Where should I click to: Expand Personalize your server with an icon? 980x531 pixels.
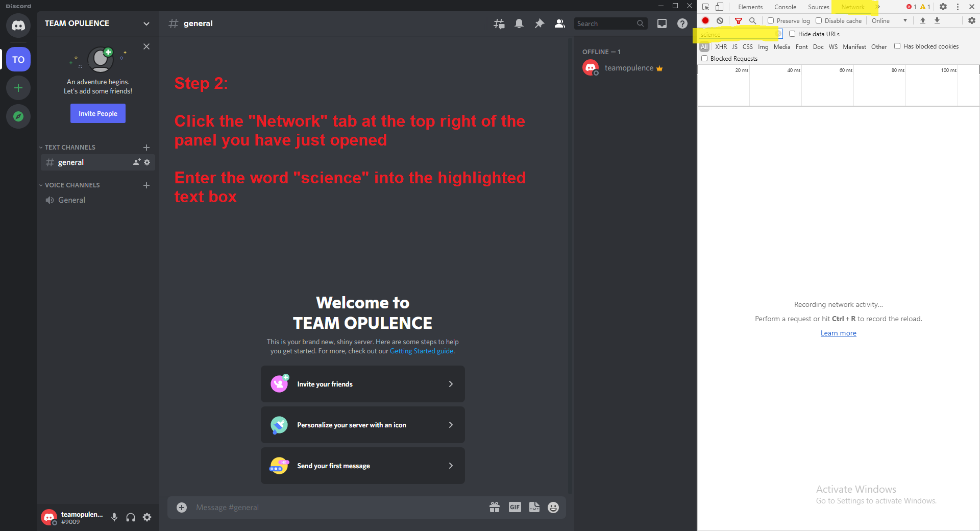pyautogui.click(x=363, y=425)
